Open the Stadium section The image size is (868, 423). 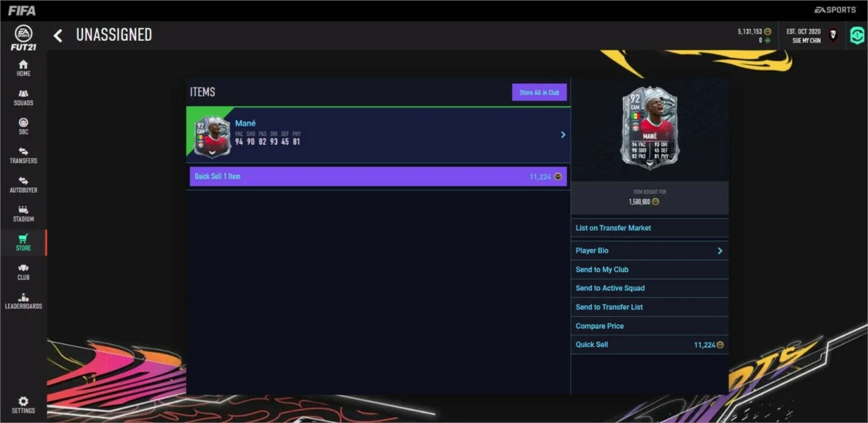point(24,213)
